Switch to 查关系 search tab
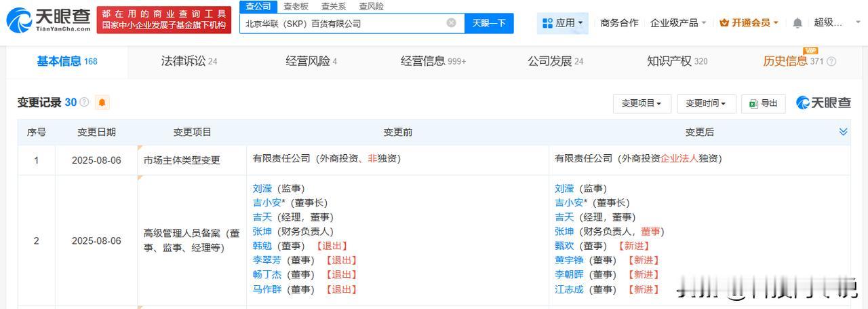 point(334,6)
